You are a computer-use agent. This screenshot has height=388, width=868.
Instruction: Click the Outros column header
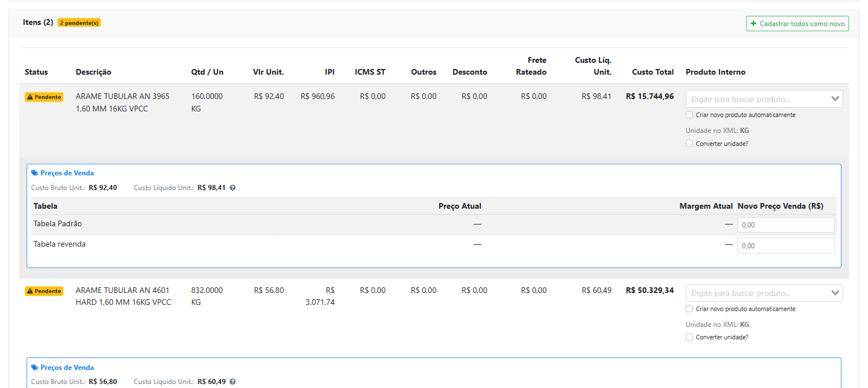click(x=424, y=72)
